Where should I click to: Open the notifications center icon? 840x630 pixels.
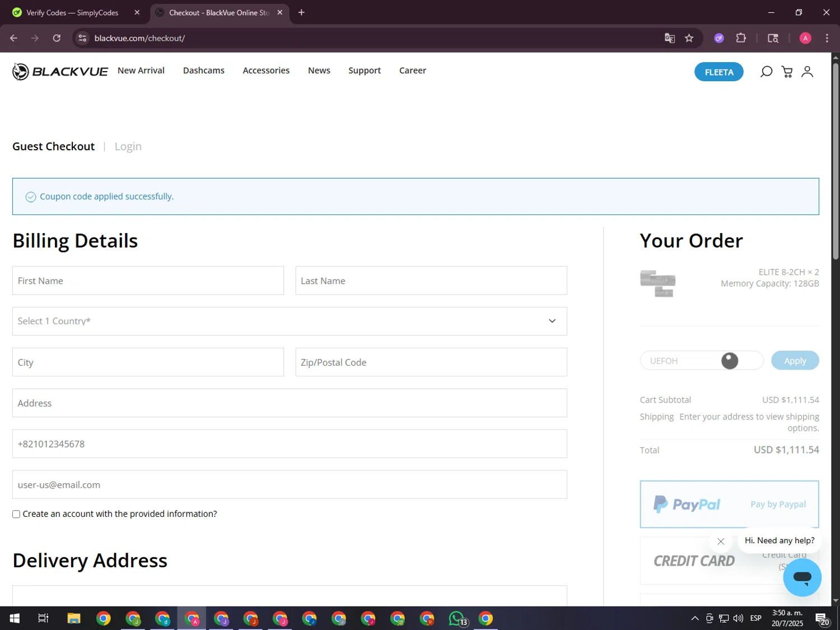pos(822,619)
